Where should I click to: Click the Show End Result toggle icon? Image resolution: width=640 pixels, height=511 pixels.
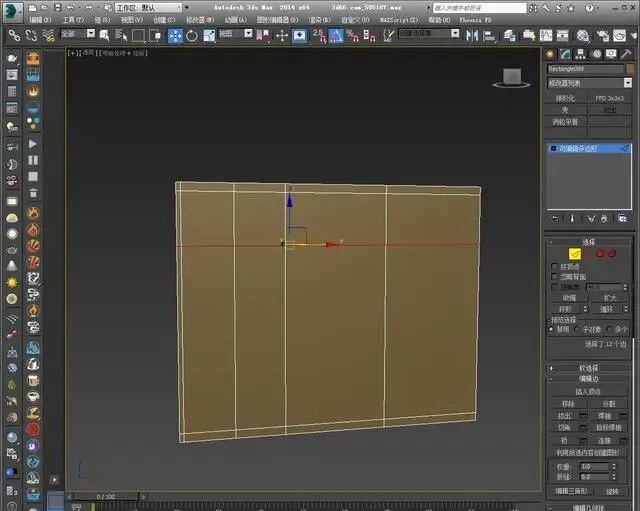572,219
